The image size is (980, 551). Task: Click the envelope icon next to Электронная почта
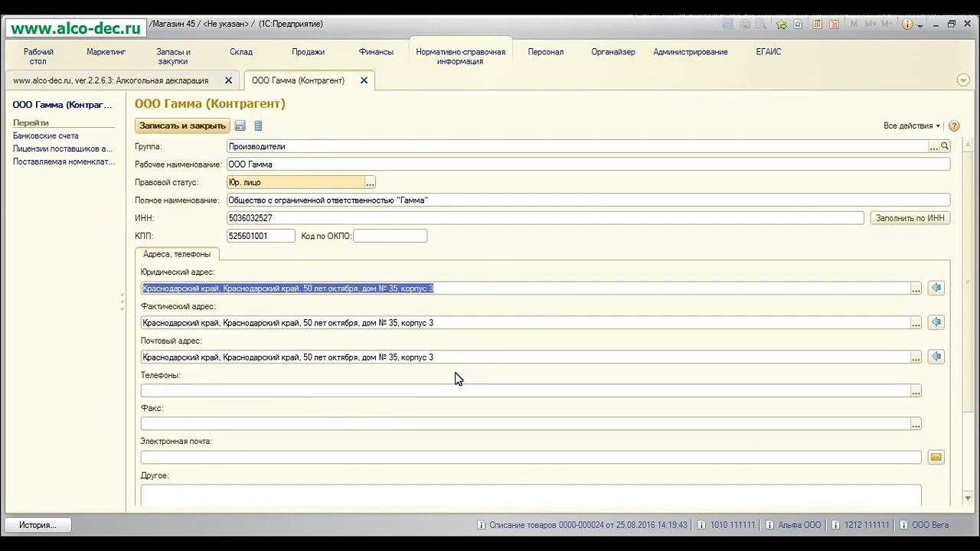[936, 457]
